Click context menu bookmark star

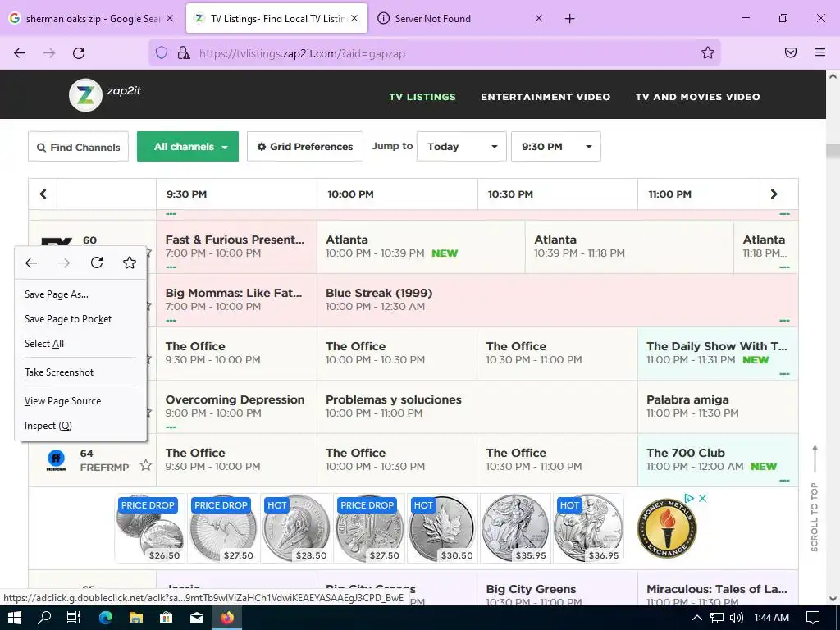point(129,262)
